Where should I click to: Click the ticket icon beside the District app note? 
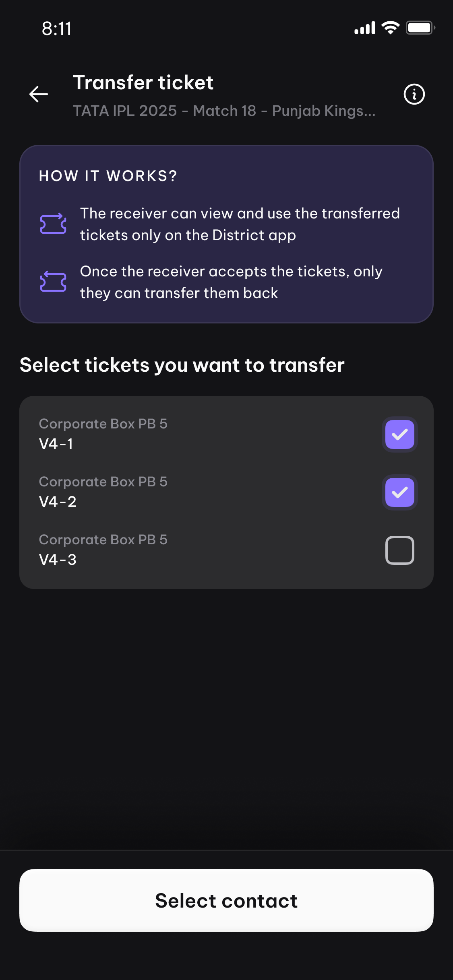(53, 224)
